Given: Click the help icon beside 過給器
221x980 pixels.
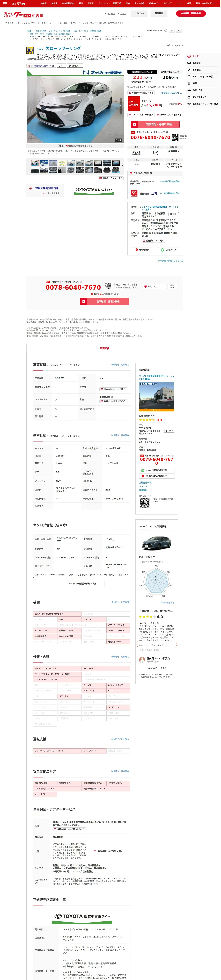Looking at the screenshot, I should (x=91, y=481).
